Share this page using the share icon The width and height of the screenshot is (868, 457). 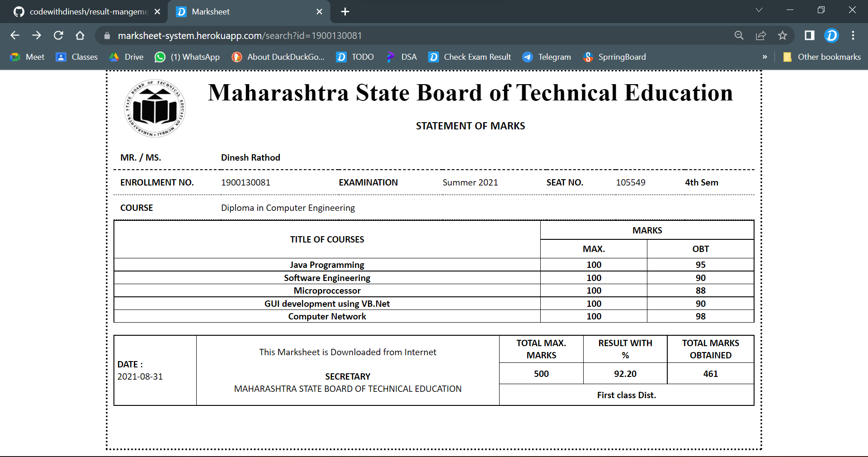[x=761, y=35]
